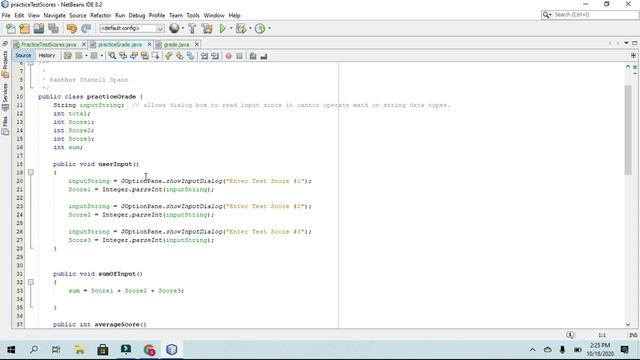Open the Tools menu
This screenshot has width=640, height=360.
[x=193, y=16]
